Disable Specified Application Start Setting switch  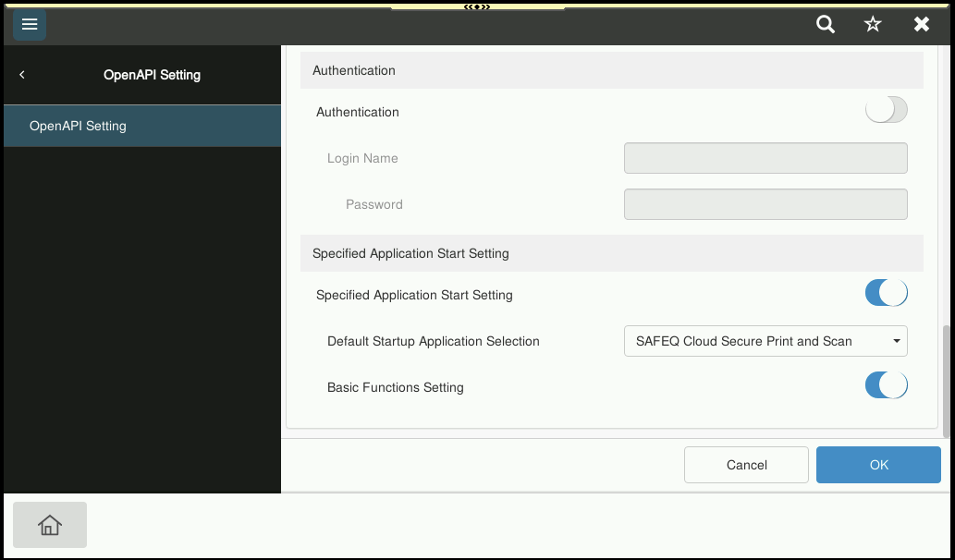tap(886, 294)
